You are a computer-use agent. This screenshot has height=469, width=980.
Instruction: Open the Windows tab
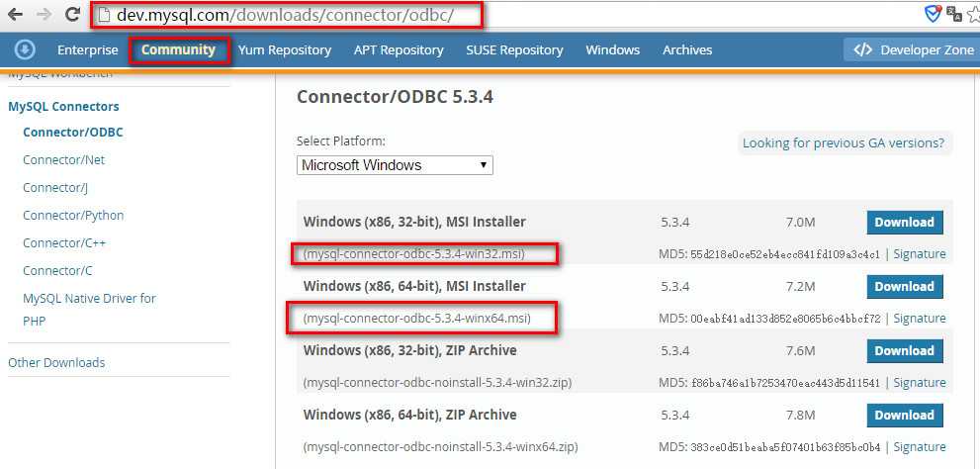coord(612,50)
